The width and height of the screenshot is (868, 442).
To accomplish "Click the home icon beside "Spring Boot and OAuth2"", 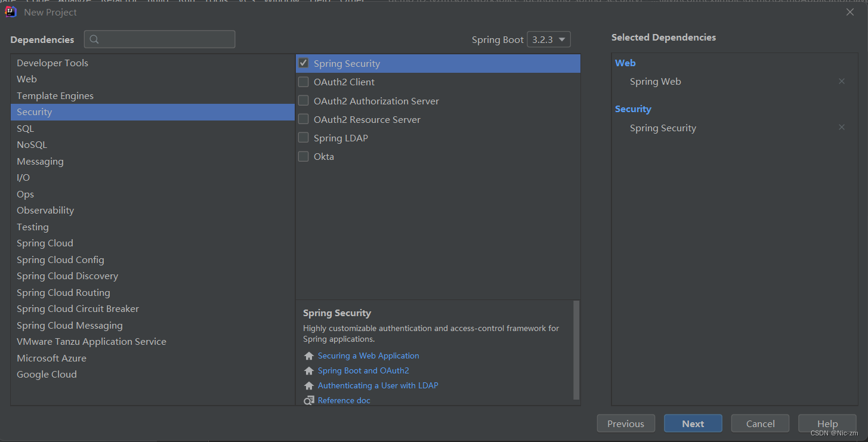I will (x=309, y=370).
